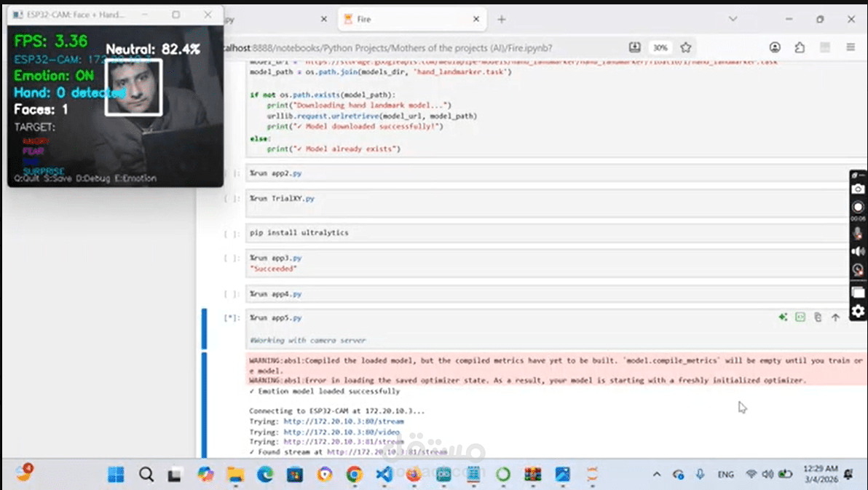The height and width of the screenshot is (490, 868).
Task: Open Windows taskbar search
Action: tap(146, 475)
